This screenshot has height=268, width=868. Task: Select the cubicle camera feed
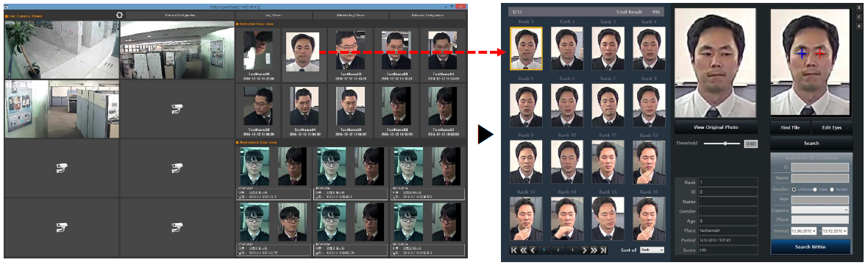pyautogui.click(x=61, y=109)
